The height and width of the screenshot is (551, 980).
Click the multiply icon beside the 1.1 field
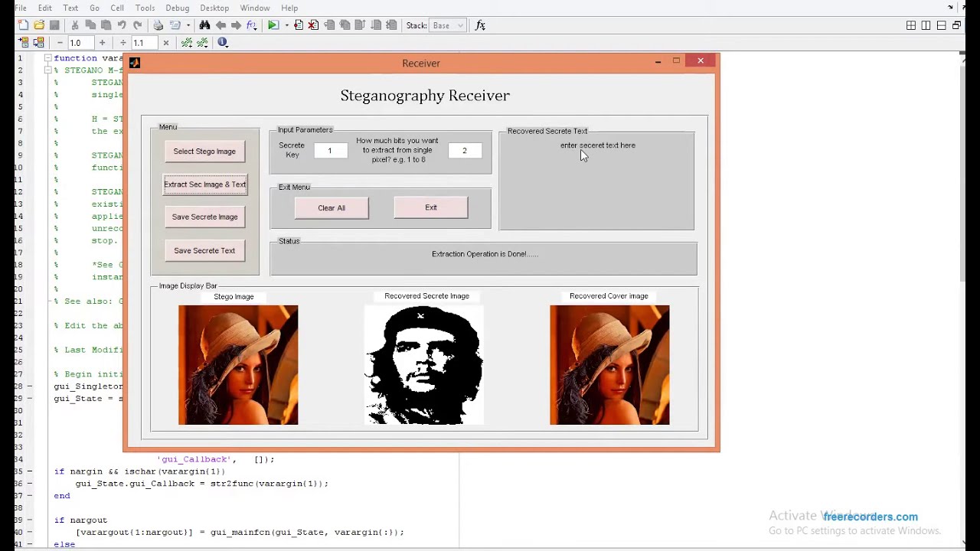tap(166, 43)
